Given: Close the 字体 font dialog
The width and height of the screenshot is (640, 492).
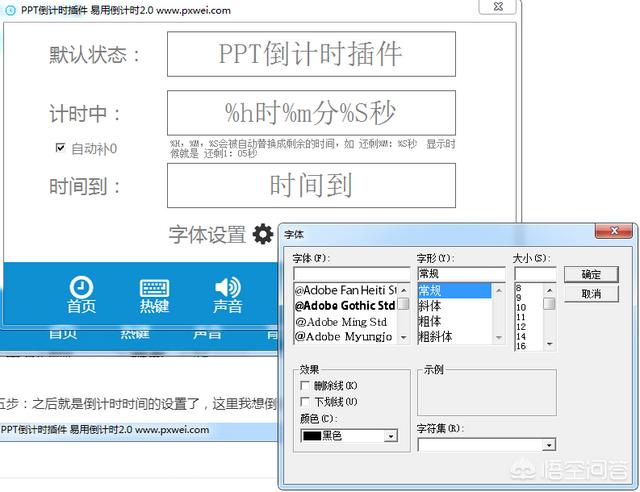Looking at the screenshot, I should tap(614, 231).
